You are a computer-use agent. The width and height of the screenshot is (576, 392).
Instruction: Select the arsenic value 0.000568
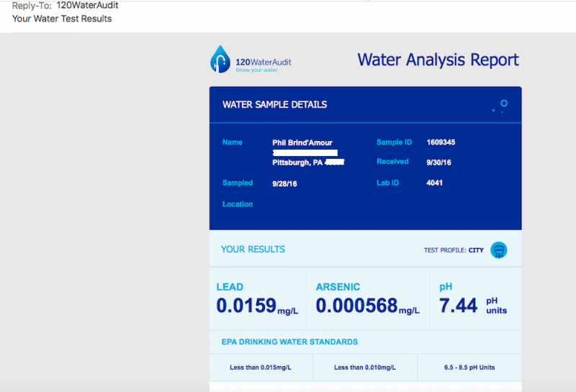click(x=356, y=306)
